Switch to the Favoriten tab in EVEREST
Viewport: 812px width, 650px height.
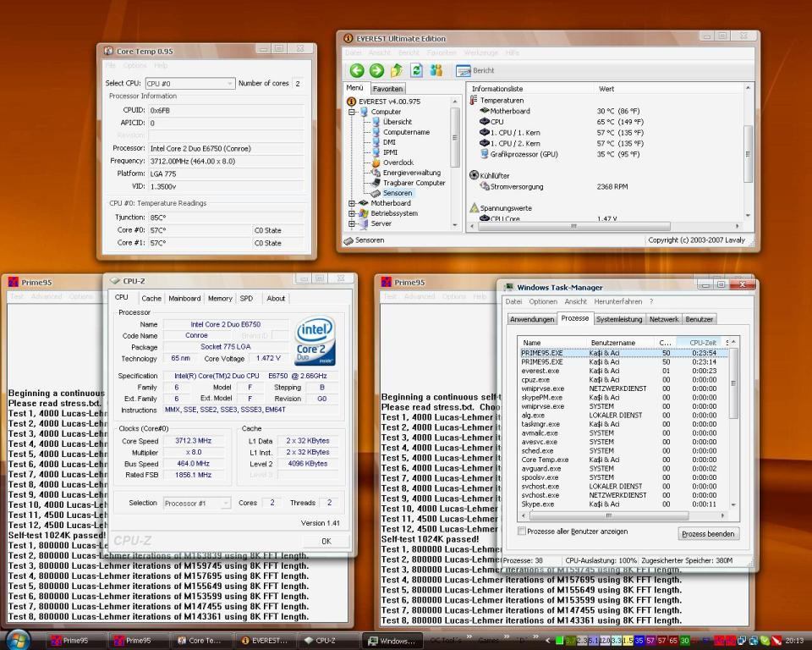pos(387,89)
